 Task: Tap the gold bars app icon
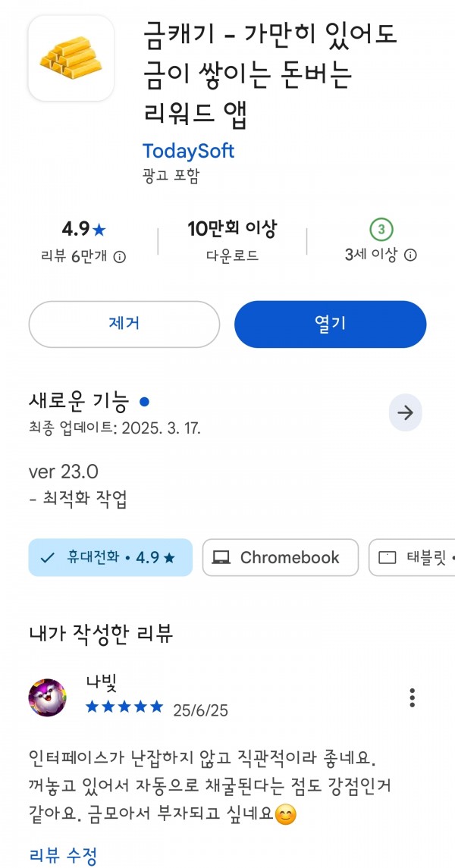point(71,58)
